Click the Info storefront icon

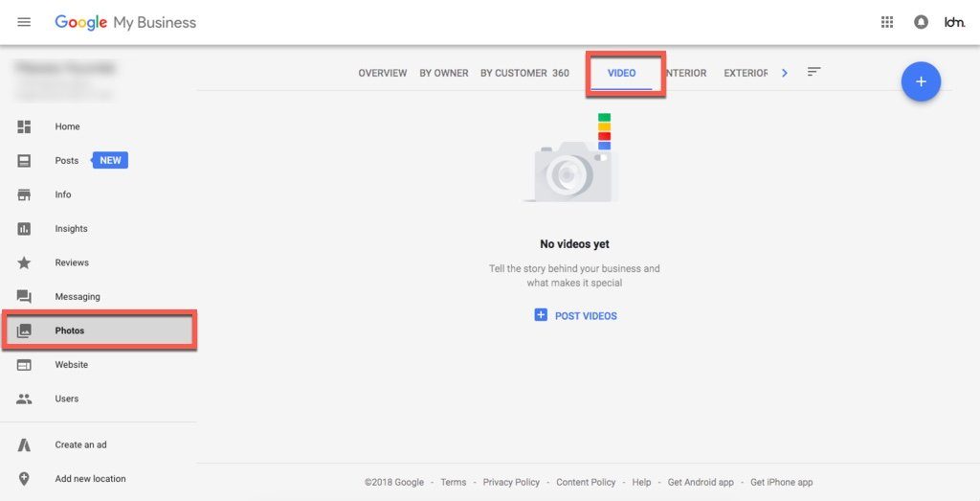(24, 194)
